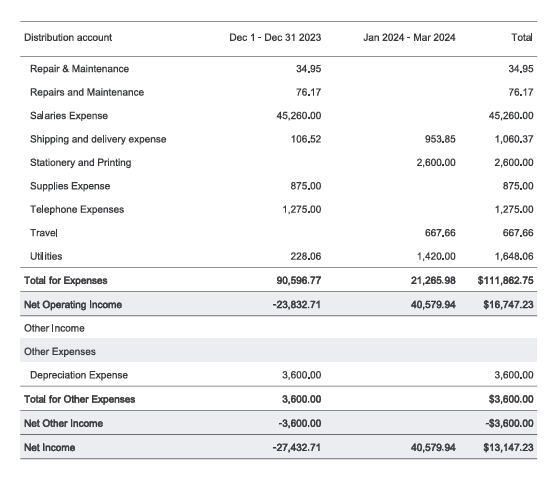Select Shipping and delivery expense 953.85 amount
The image size is (559, 501).
[440, 139]
